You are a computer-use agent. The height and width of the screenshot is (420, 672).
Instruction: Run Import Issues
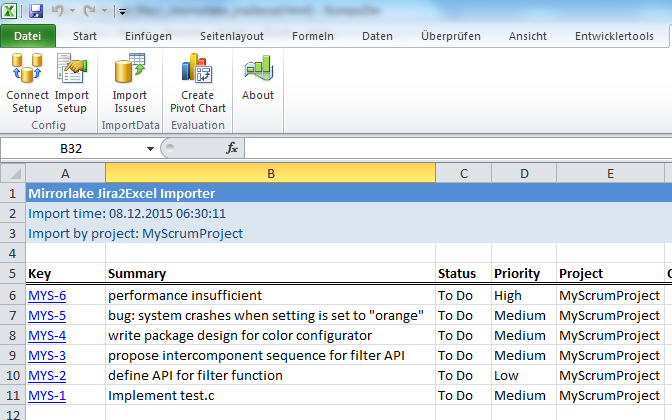pos(130,84)
